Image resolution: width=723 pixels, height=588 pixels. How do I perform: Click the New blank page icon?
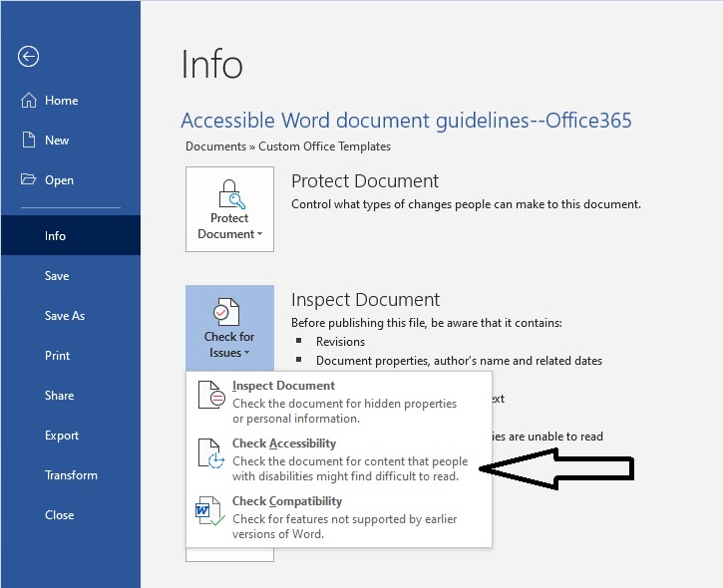pos(29,140)
